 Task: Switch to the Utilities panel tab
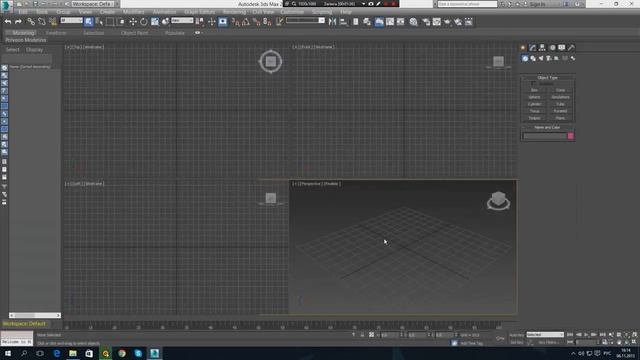(571, 48)
